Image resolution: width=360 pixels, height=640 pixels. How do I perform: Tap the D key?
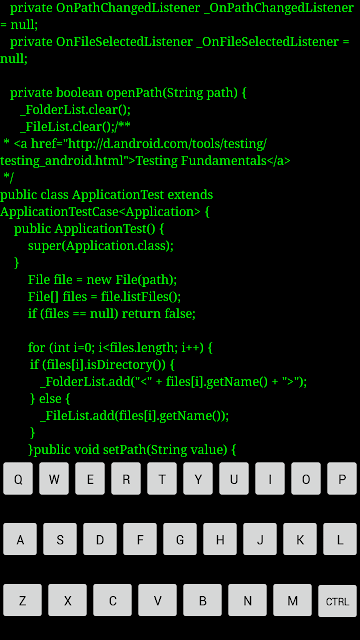[100, 539]
